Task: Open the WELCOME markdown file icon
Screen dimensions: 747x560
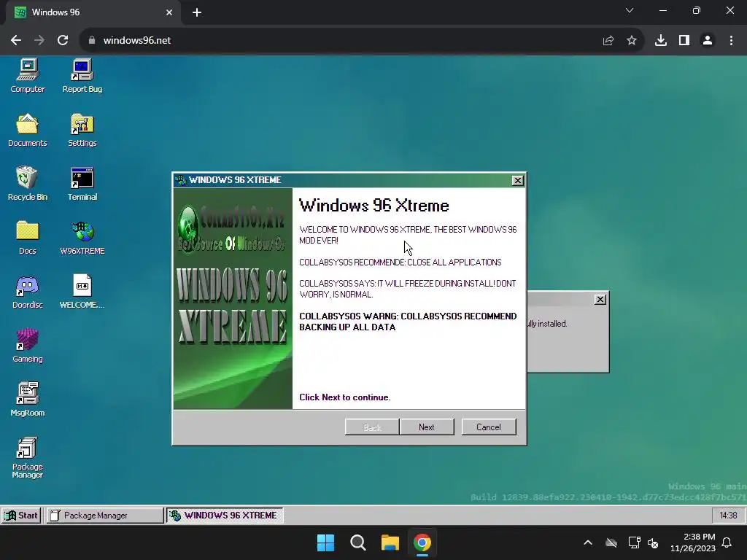Action: [x=82, y=292]
